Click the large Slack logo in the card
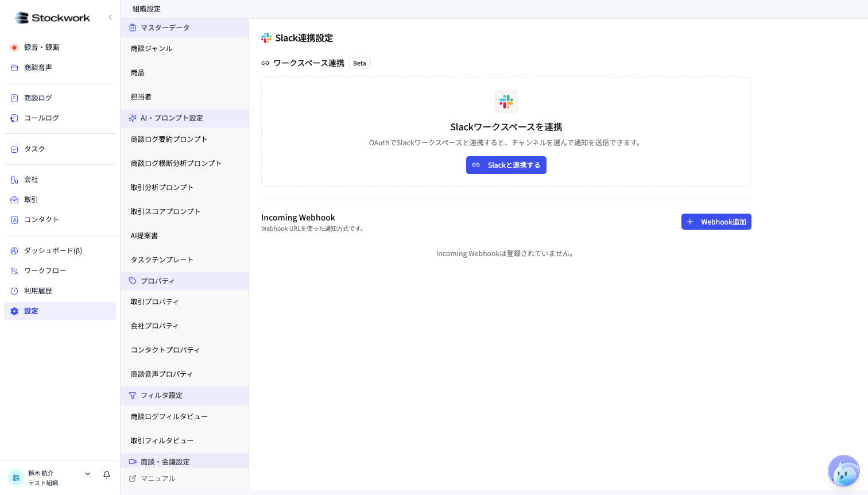868x495 pixels. tap(506, 102)
